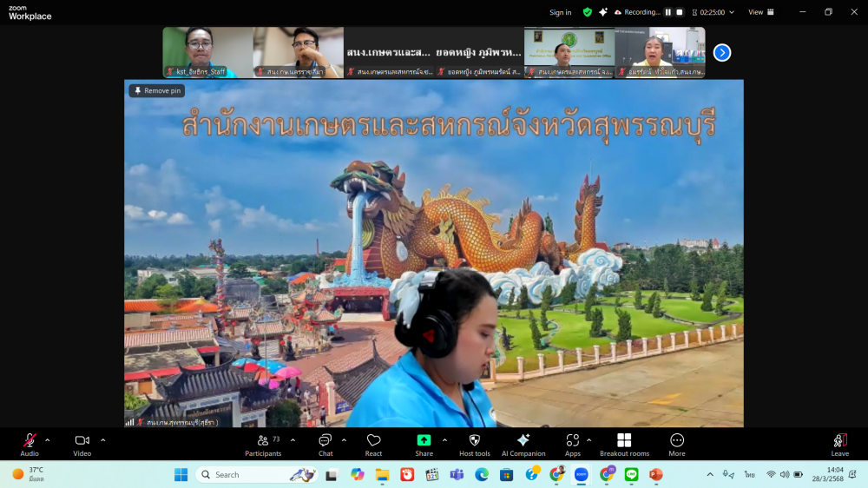Open the React emoji menu
Image resolution: width=868 pixels, height=488 pixels.
pos(373,441)
